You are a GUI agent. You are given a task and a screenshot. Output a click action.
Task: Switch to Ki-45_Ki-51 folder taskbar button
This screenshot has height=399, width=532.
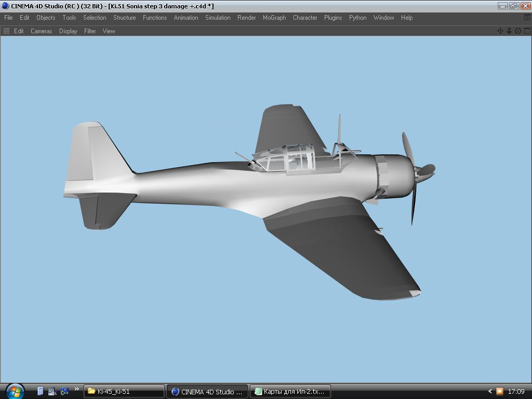click(x=124, y=391)
